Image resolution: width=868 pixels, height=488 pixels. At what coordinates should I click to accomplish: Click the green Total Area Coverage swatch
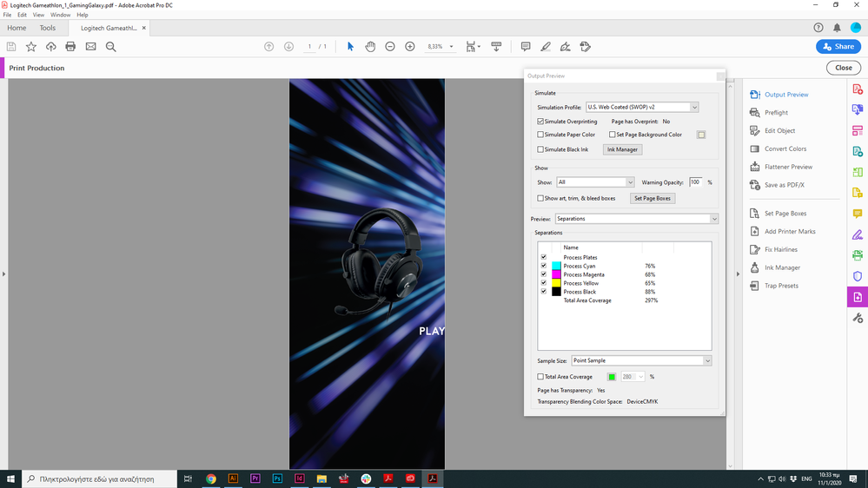point(612,377)
